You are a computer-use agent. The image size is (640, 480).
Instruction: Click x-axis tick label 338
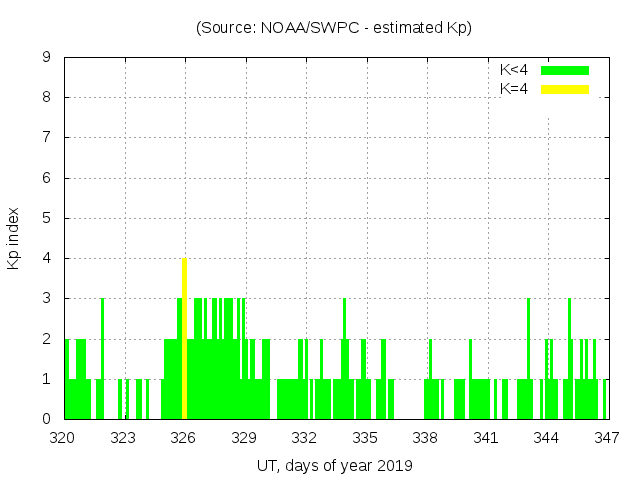425,437
